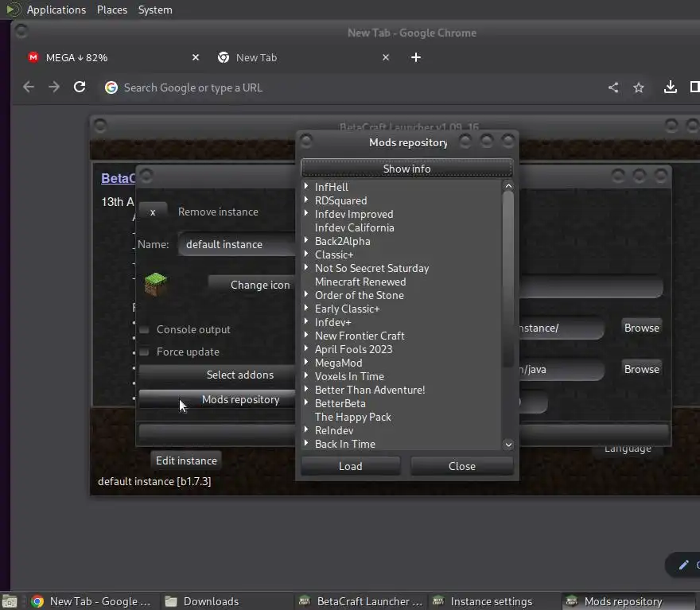Select Infdev+ in the list
The width and height of the screenshot is (700, 610).
coord(333,322)
